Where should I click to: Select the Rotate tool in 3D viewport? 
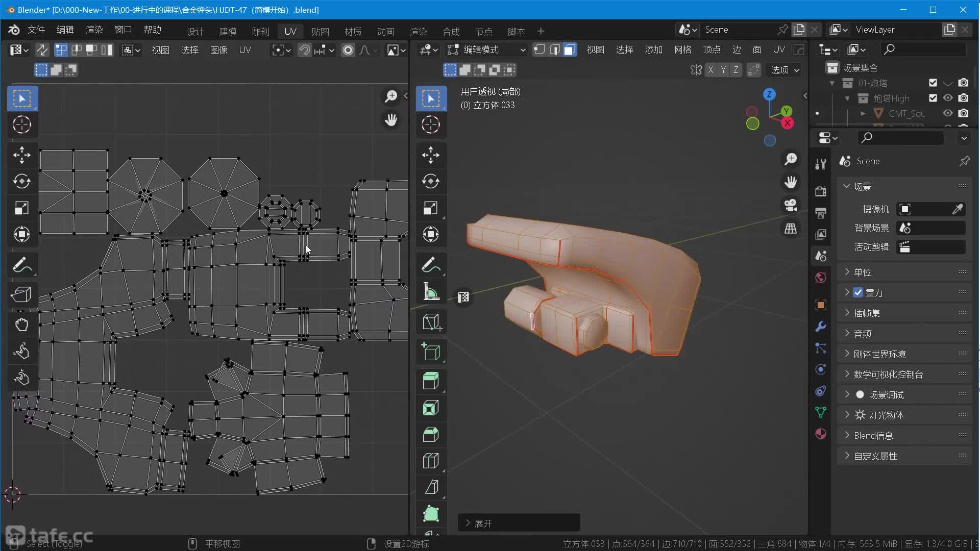(x=430, y=182)
